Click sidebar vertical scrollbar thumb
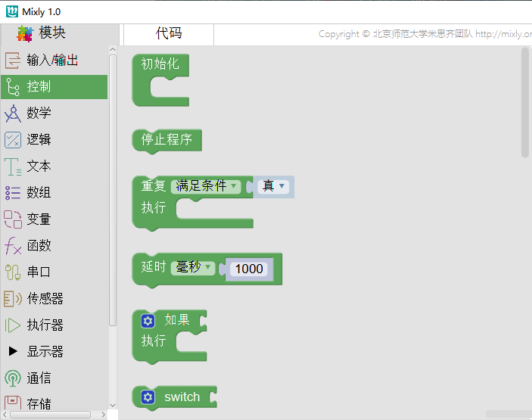Screen dimensions: 532x420 (x=113, y=190)
